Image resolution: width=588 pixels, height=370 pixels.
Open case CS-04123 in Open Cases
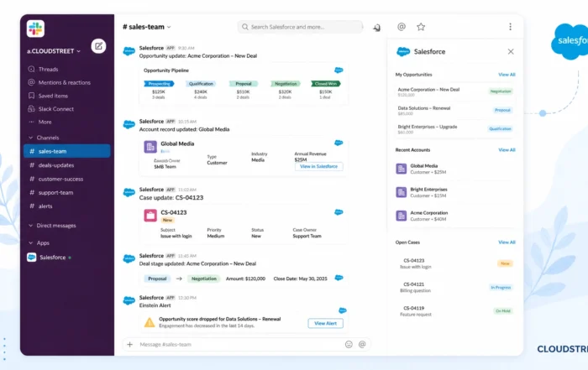(x=455, y=263)
